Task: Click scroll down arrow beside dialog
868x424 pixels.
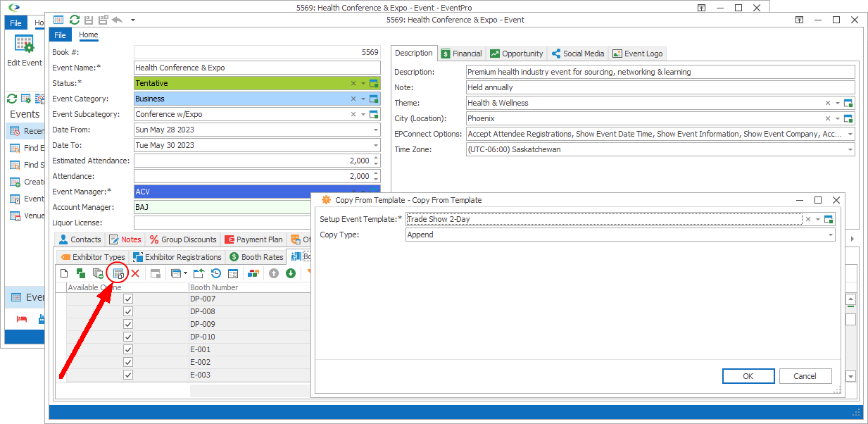Action: pos(850,377)
